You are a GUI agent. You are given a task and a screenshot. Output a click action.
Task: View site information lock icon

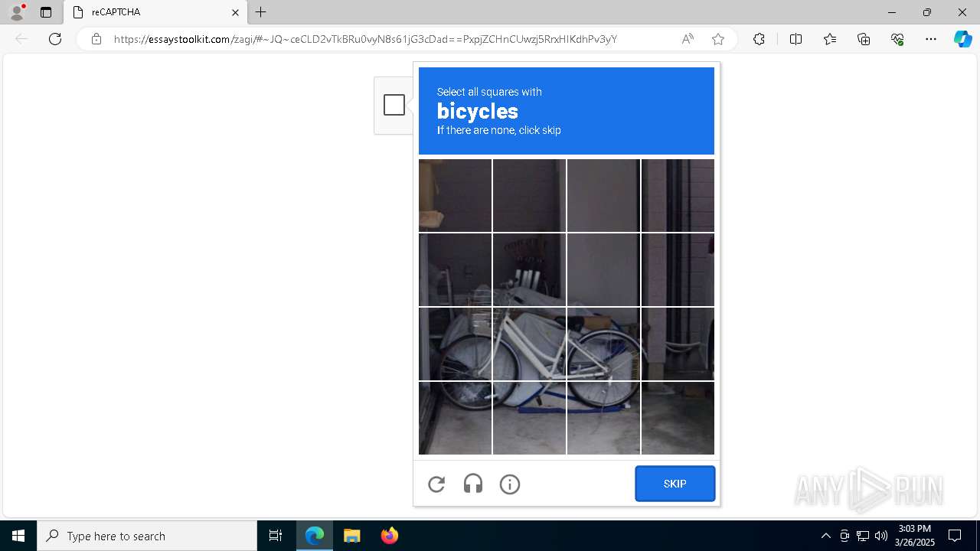(x=96, y=39)
